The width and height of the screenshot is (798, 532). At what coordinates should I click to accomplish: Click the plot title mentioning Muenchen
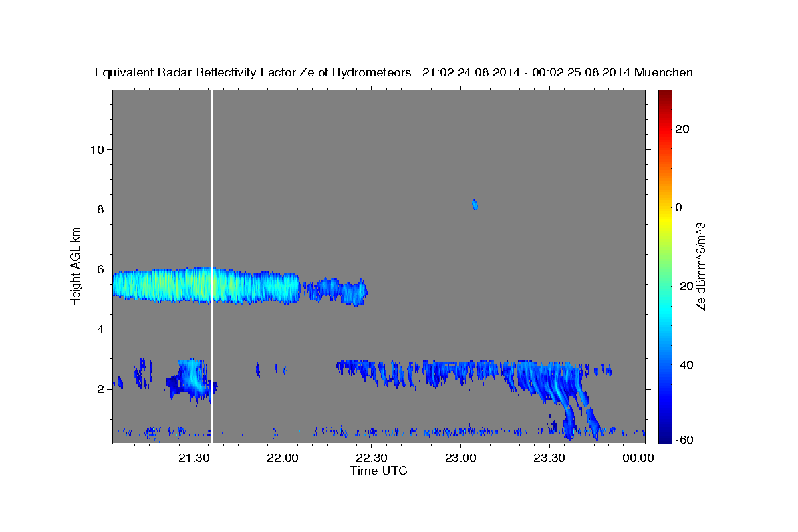394,72
